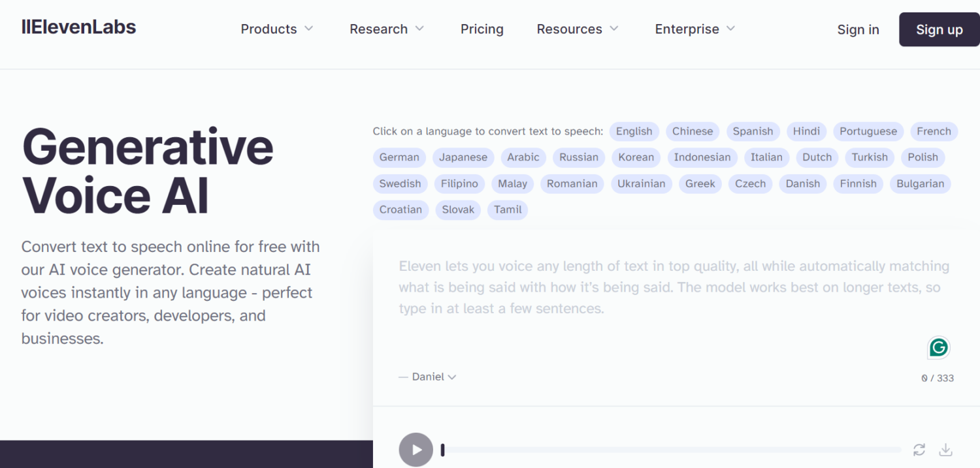Pick the Ukrainian language option
980x468 pixels.
[x=641, y=183]
